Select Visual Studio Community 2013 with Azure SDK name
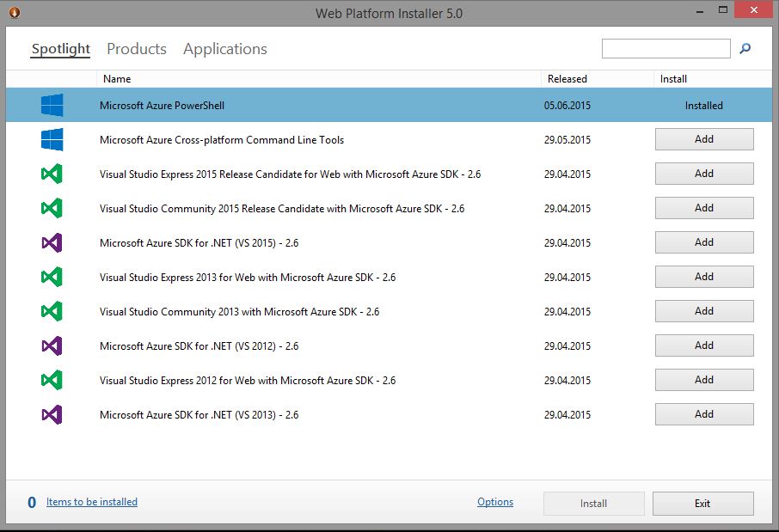 pos(239,311)
